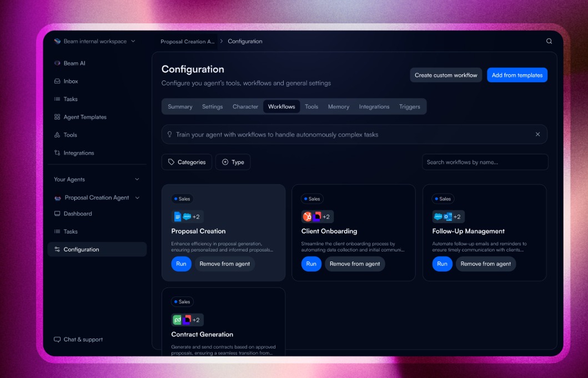The image size is (588, 378).
Task: Click Add from templates button
Action: [517, 75]
